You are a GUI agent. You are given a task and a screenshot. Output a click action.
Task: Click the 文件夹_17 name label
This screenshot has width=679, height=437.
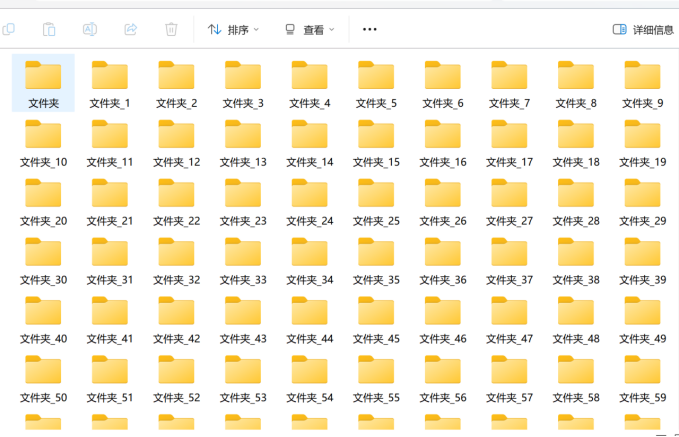pyautogui.click(x=509, y=162)
